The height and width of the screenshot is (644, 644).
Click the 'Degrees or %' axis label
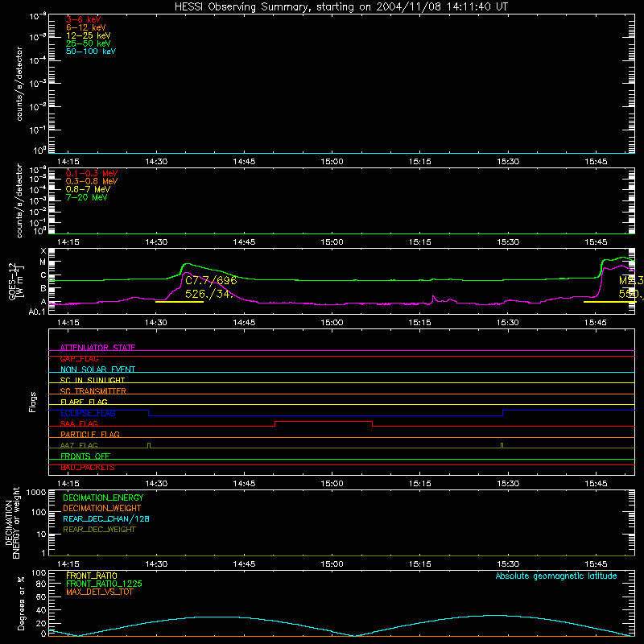(22, 603)
